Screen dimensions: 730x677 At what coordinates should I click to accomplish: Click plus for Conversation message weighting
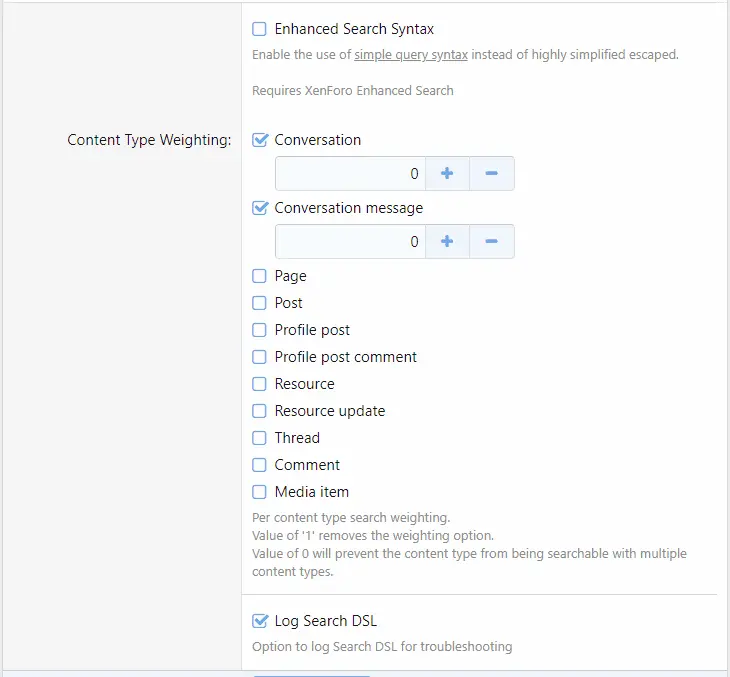(447, 242)
